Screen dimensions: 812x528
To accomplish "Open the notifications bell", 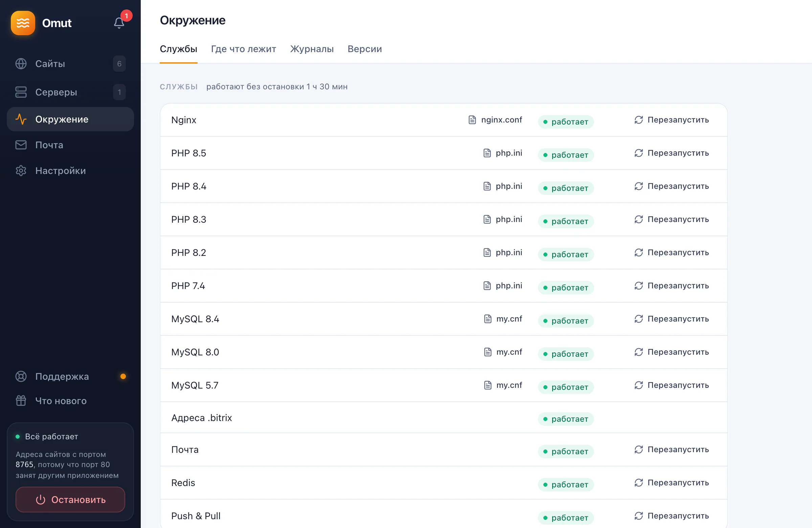I will click(x=119, y=23).
